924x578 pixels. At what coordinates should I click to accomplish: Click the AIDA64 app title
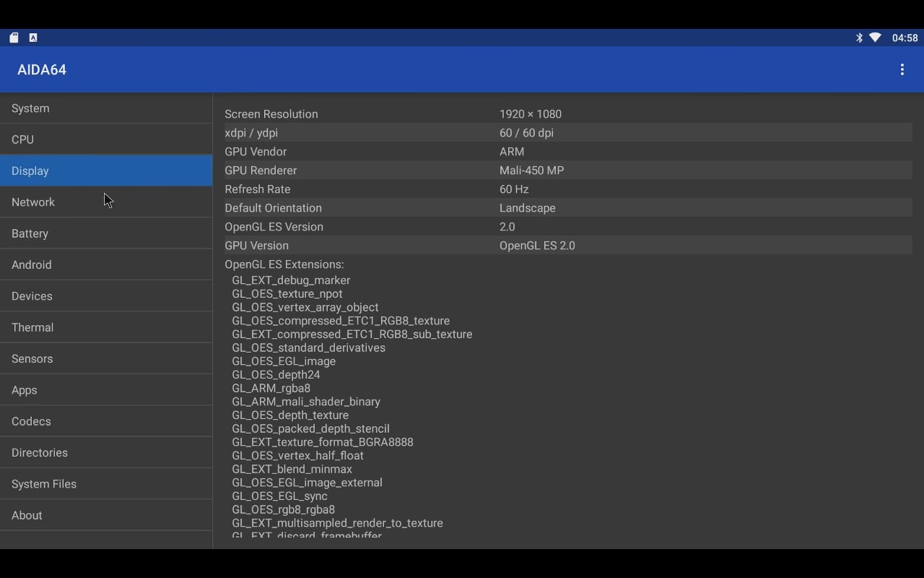[42, 69]
